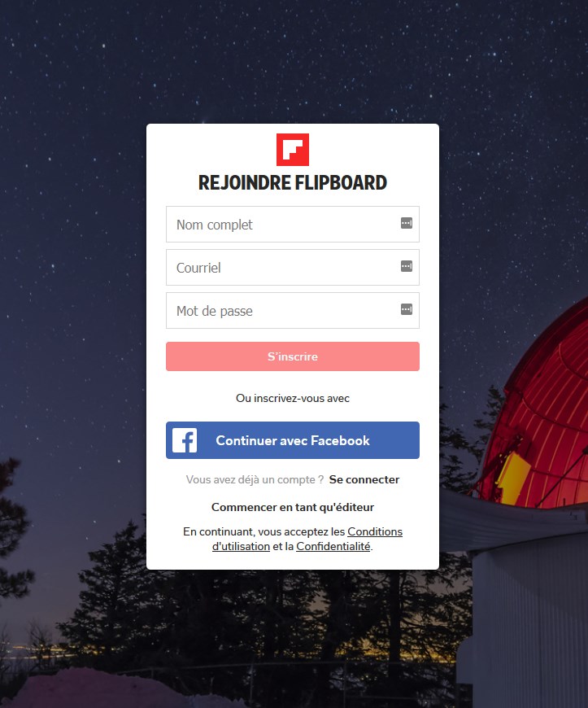Viewport: 588px width, 708px height.
Task: Open the Confidentialité link
Action: point(333,546)
